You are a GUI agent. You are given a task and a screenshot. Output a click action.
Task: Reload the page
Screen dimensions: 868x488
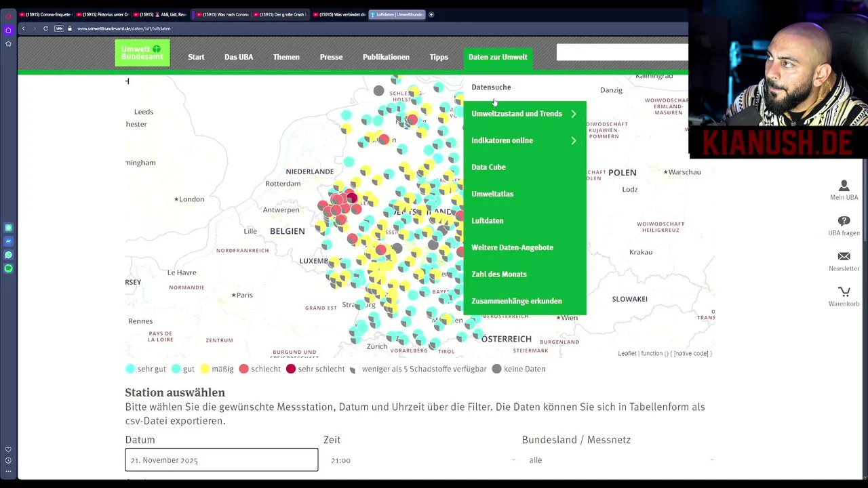tap(45, 28)
